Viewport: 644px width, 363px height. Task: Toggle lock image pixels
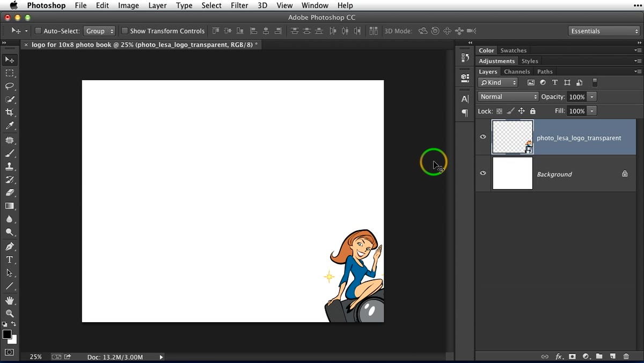pos(510,111)
